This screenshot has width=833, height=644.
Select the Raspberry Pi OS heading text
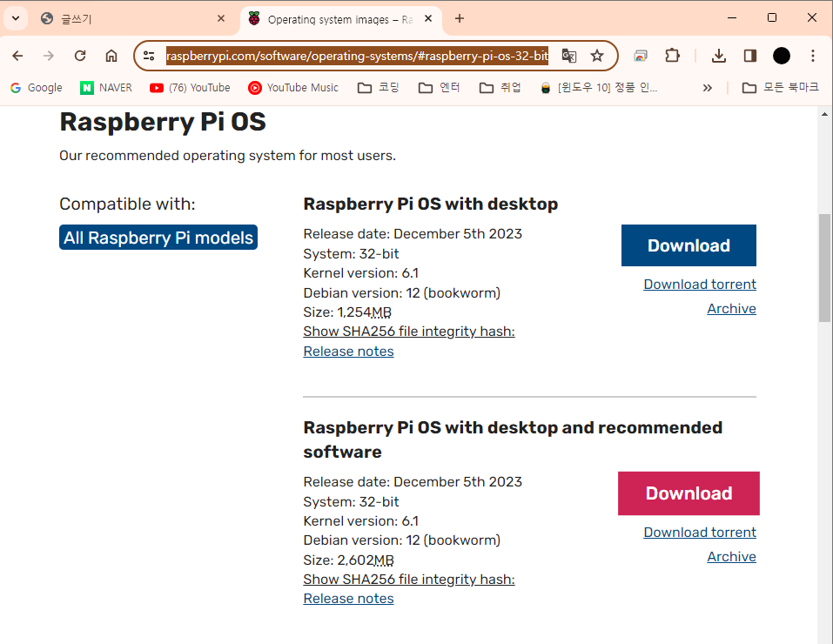coord(163,122)
